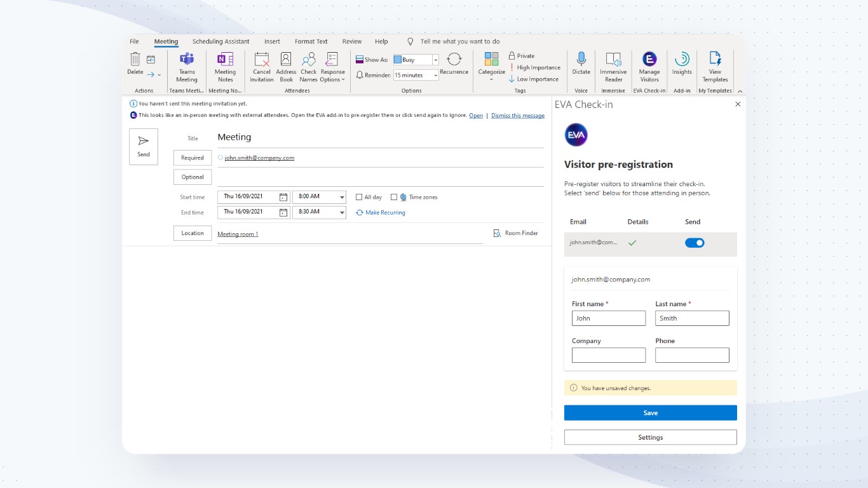Click the Tell me lightbulb icon
This screenshot has height=488, width=868.
[x=410, y=41]
